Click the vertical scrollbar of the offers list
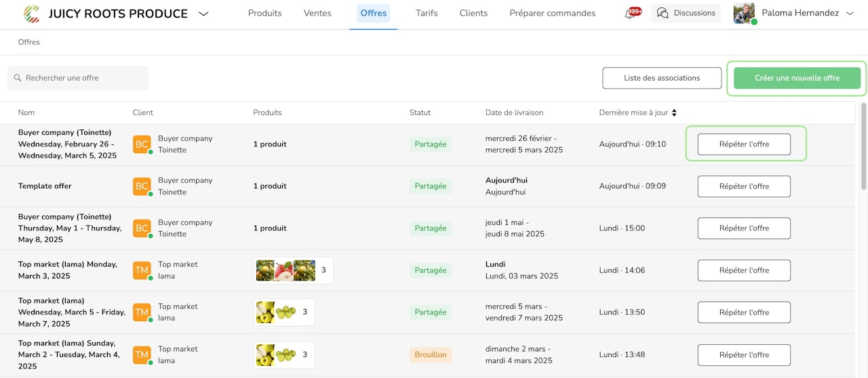The image size is (868, 378). [x=863, y=146]
